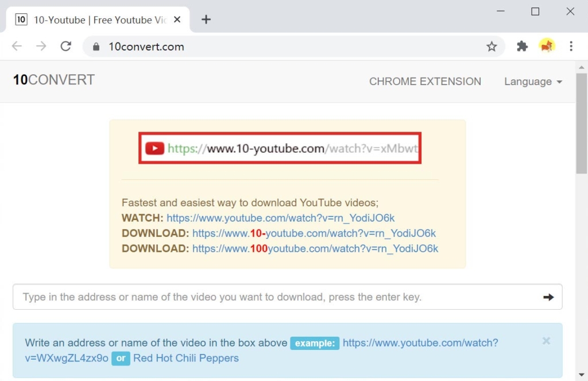
Task: Open the WATCH youtube.com link
Action: click(x=280, y=218)
